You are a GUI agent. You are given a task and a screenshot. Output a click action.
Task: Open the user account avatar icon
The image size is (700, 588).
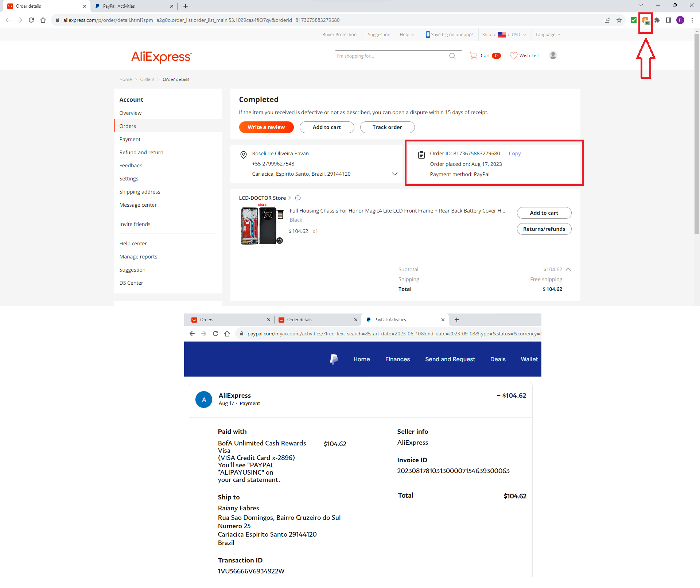tap(553, 55)
